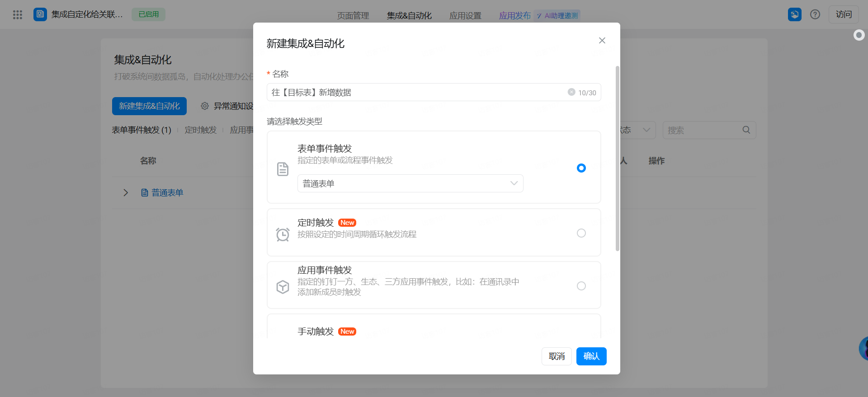
Task: Switch to 集成&自动化 tab
Action: (x=409, y=16)
